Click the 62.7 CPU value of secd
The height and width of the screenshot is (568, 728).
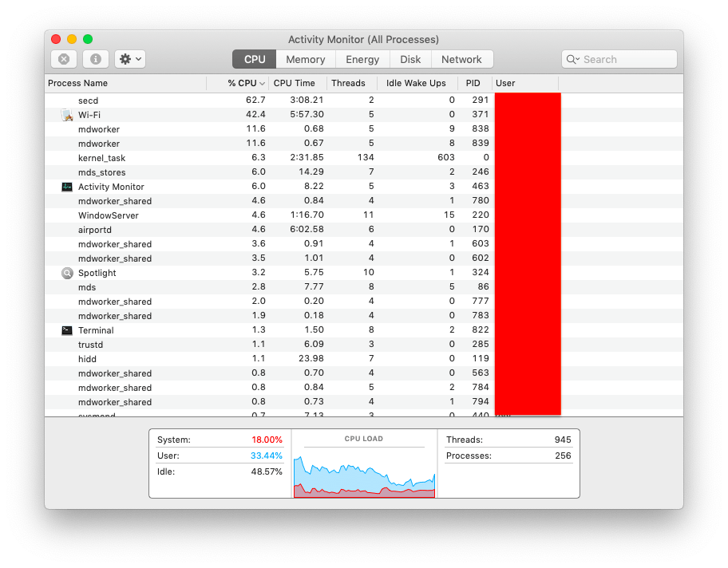tap(255, 101)
